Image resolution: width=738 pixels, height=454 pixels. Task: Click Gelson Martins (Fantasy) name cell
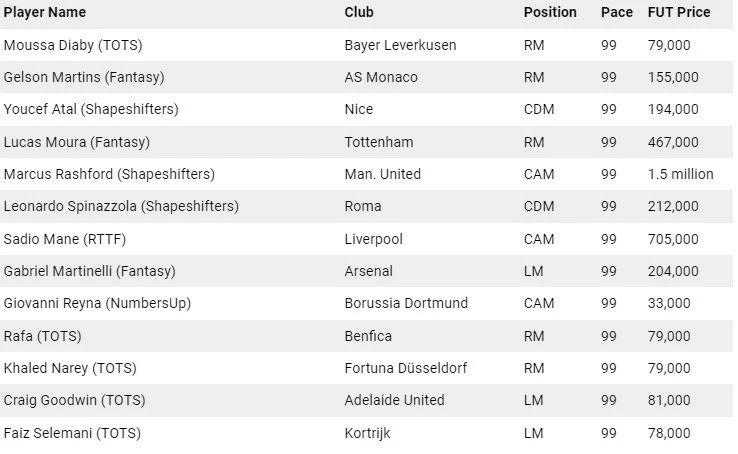[84, 77]
